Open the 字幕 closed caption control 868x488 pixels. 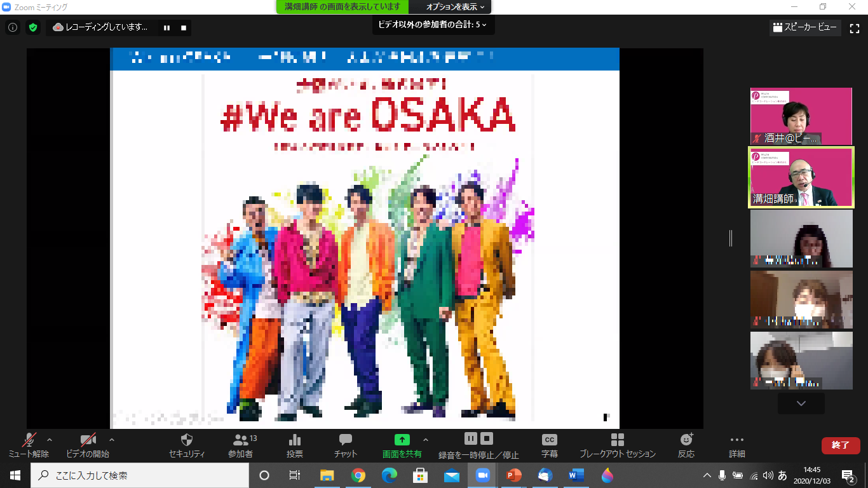[x=550, y=445]
